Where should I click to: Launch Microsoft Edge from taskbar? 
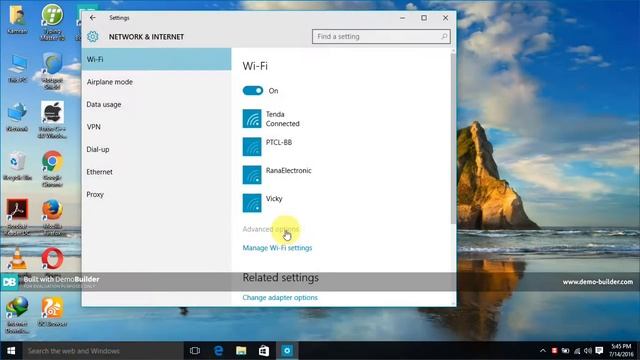218,351
